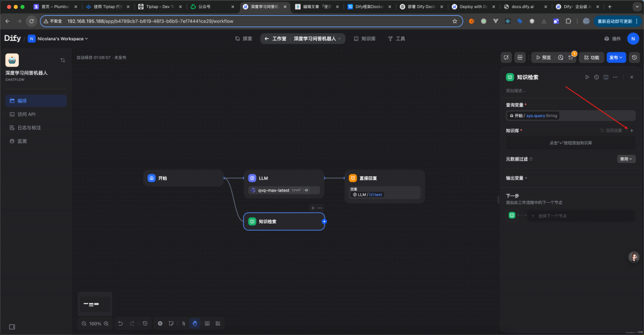
Task: Open Nicolana's Workspace dropdown
Action: coord(57,38)
